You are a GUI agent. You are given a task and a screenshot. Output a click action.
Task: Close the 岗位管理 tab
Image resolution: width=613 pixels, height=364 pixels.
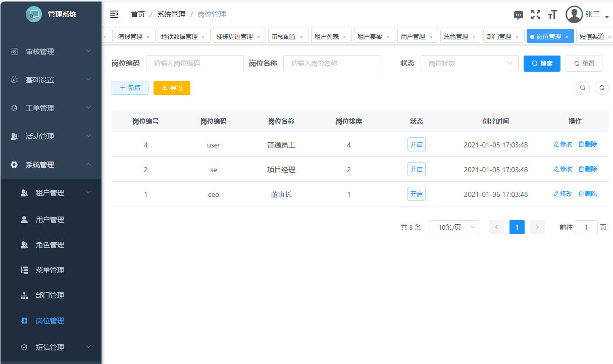(x=567, y=37)
